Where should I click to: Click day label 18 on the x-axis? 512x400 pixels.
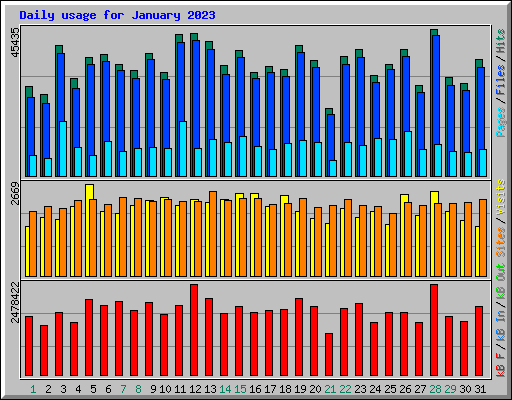click(285, 389)
